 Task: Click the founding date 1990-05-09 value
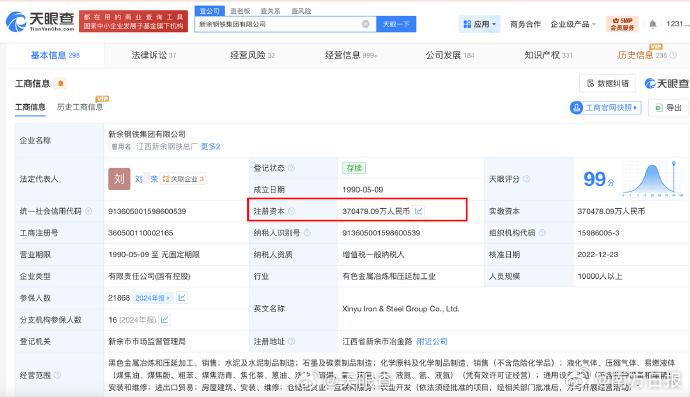pos(363,190)
